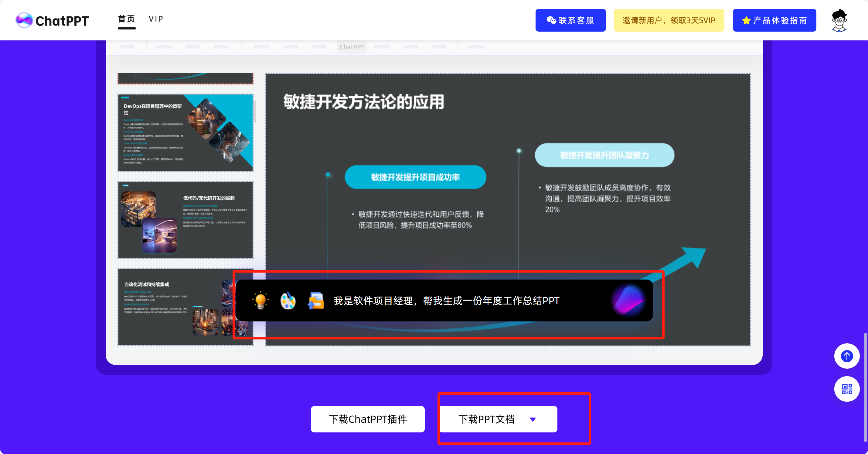Open the QR code floating button

[x=846, y=389]
